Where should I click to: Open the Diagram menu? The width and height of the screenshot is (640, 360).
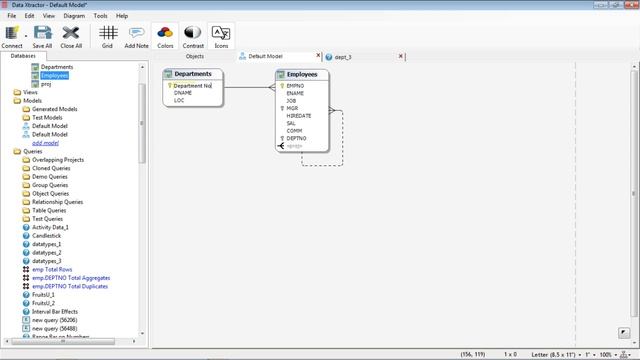pos(74,16)
